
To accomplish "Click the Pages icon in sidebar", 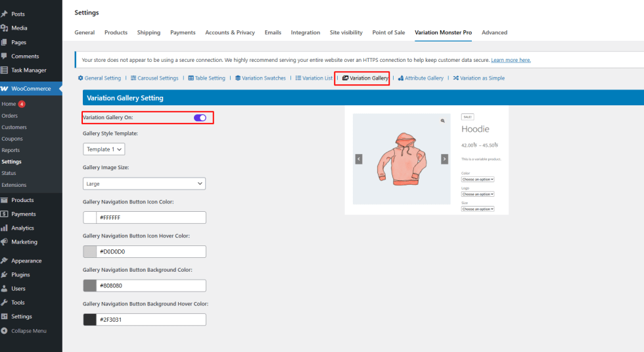I will 4,42.
